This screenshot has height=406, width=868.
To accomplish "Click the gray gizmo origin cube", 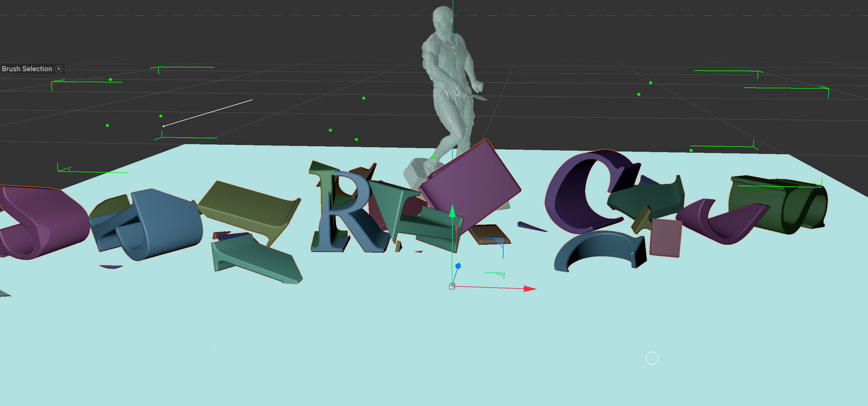I will click(x=452, y=286).
